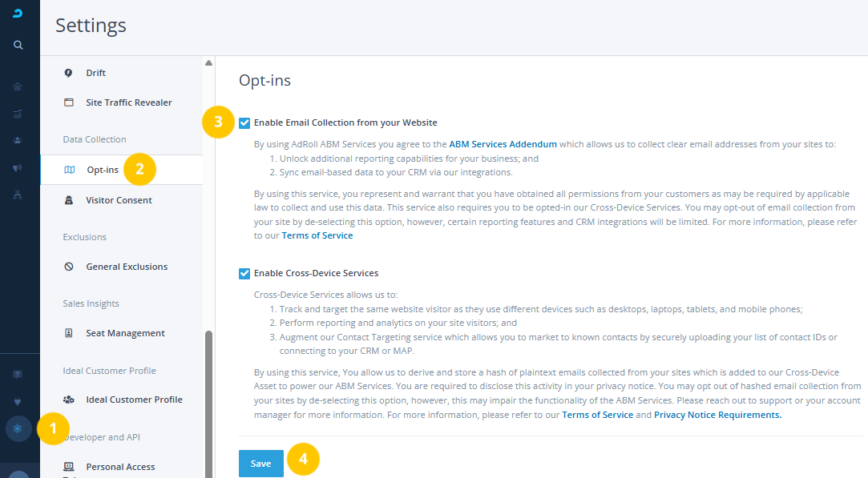Open Site Traffic Revealer settings
This screenshot has width=868, height=478.
[128, 102]
